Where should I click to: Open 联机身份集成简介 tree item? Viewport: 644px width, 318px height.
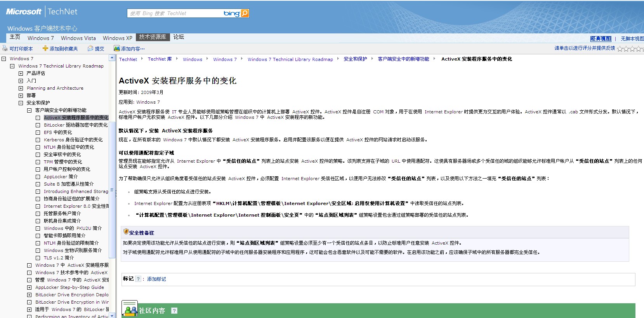pos(62,221)
